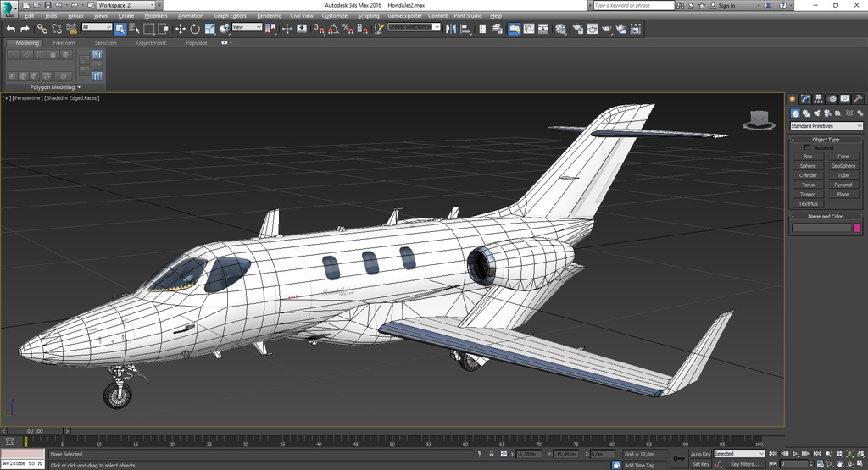The width and height of the screenshot is (868, 470).
Task: Open the Standard Primitives dropdown
Action: point(826,126)
